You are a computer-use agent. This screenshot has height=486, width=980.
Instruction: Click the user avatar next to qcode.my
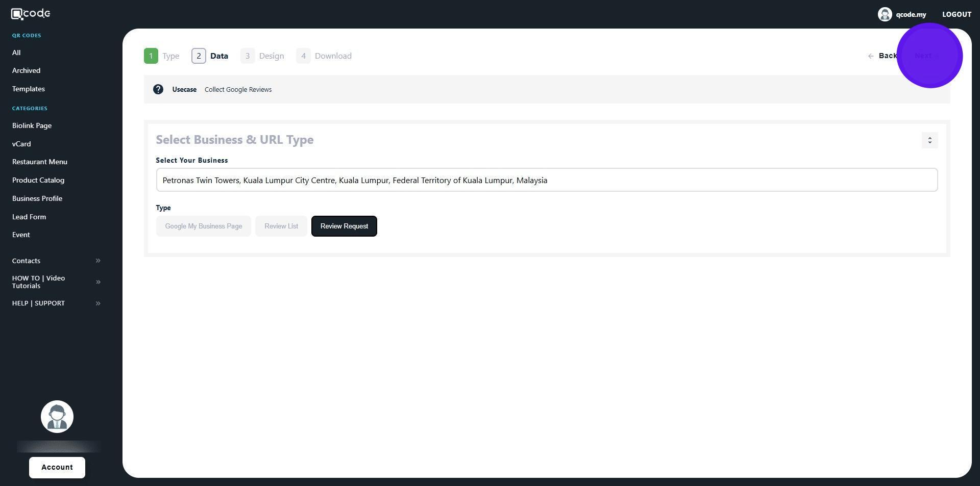click(x=885, y=14)
